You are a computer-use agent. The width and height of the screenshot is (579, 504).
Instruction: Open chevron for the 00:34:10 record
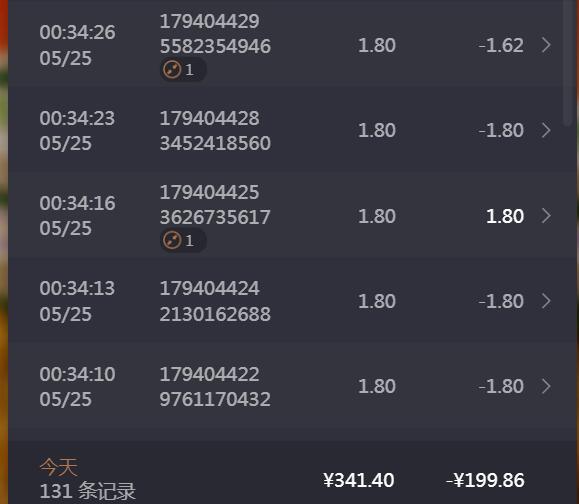click(547, 387)
